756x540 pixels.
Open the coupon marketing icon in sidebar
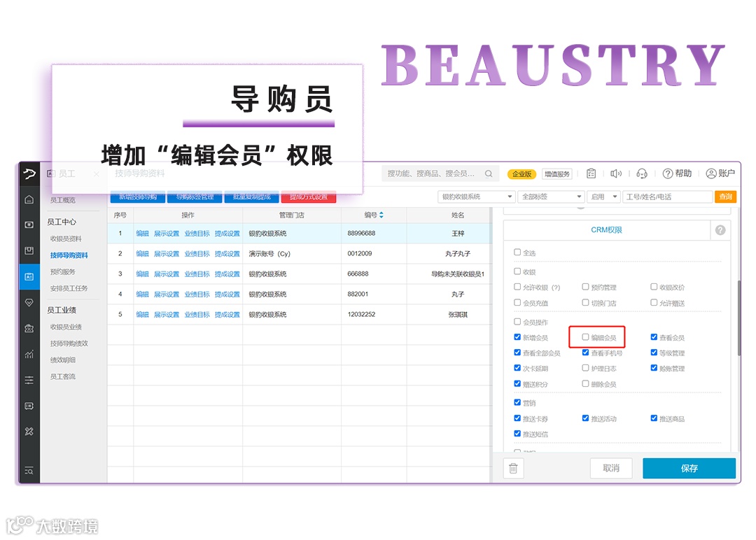(x=29, y=329)
